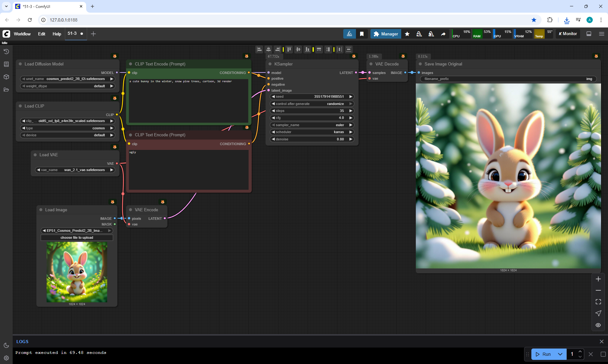Open sampler_name euler dropdown
This screenshot has height=364, width=608.
[x=312, y=125]
